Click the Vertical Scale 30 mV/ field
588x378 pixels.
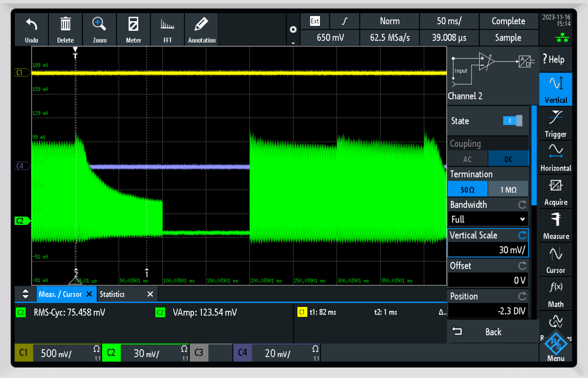(487, 249)
